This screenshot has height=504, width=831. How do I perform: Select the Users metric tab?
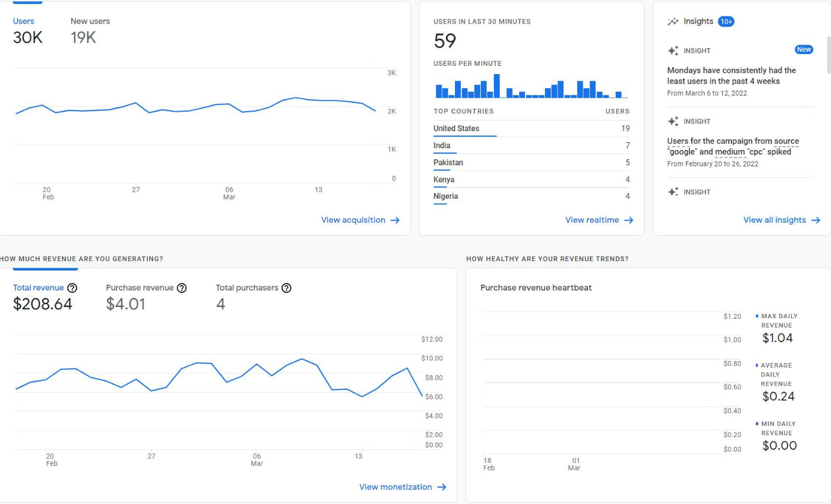[x=28, y=31]
